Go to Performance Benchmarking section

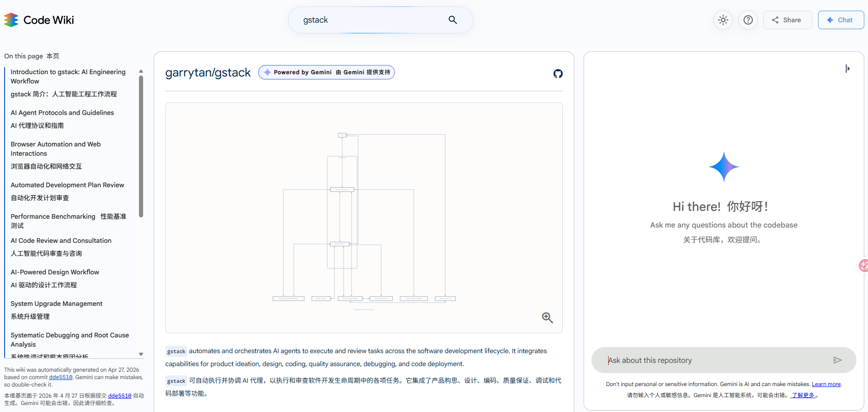pos(69,221)
